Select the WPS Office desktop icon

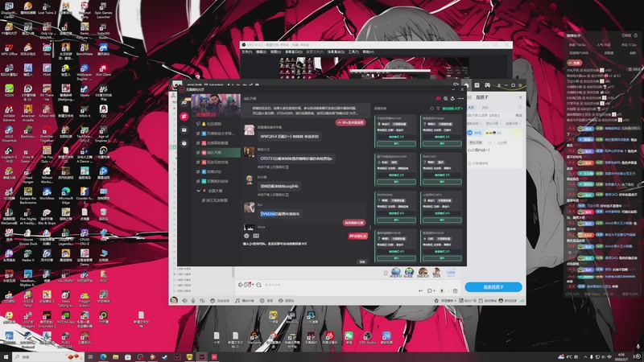click(9, 50)
